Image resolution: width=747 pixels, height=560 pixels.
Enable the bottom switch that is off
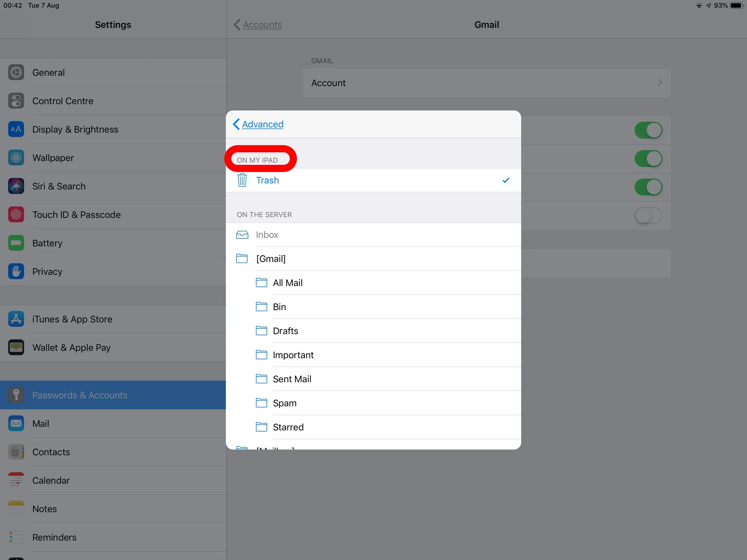tap(648, 215)
